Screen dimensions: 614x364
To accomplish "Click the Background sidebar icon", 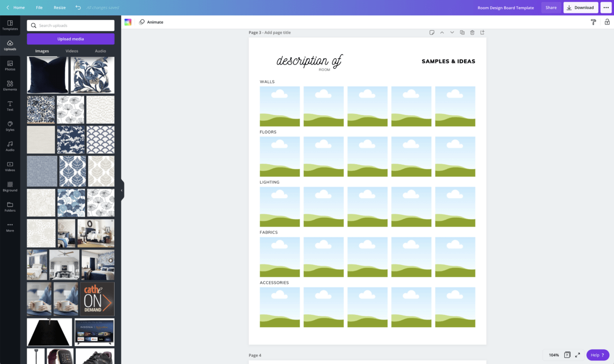I will pos(10,187).
